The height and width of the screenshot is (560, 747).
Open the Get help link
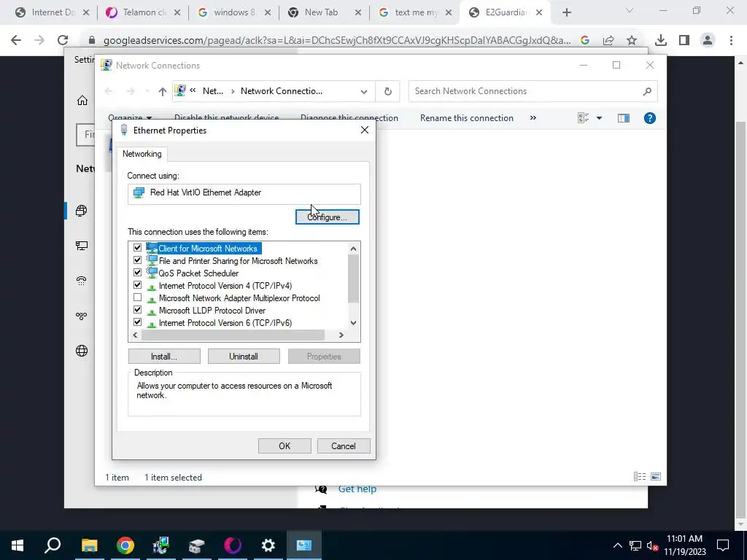tap(357, 489)
